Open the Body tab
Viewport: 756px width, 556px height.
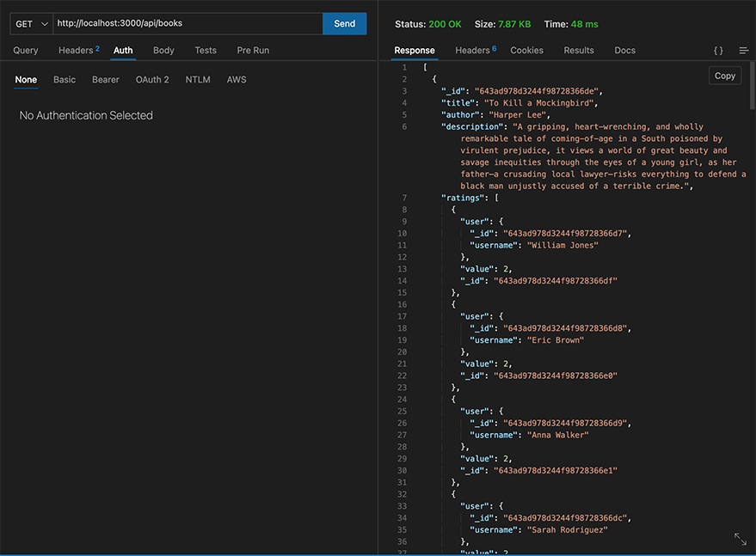(x=163, y=50)
